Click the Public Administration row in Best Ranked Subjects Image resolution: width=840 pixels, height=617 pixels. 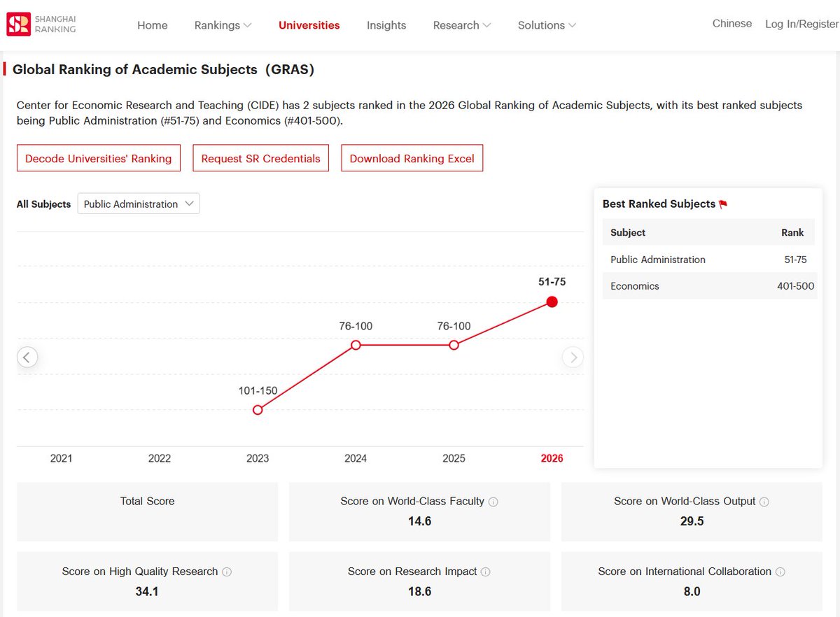click(709, 260)
